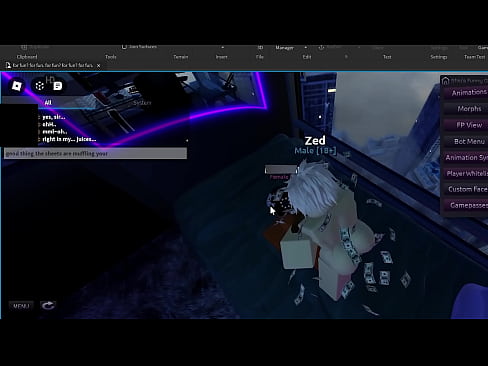Click the house icon above Animations

pyautogui.click(x=445, y=81)
